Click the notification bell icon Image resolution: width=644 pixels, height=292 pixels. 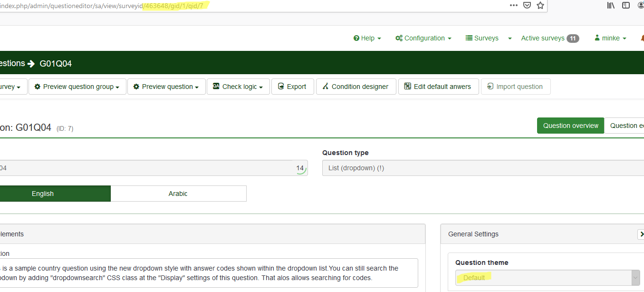[x=642, y=38]
